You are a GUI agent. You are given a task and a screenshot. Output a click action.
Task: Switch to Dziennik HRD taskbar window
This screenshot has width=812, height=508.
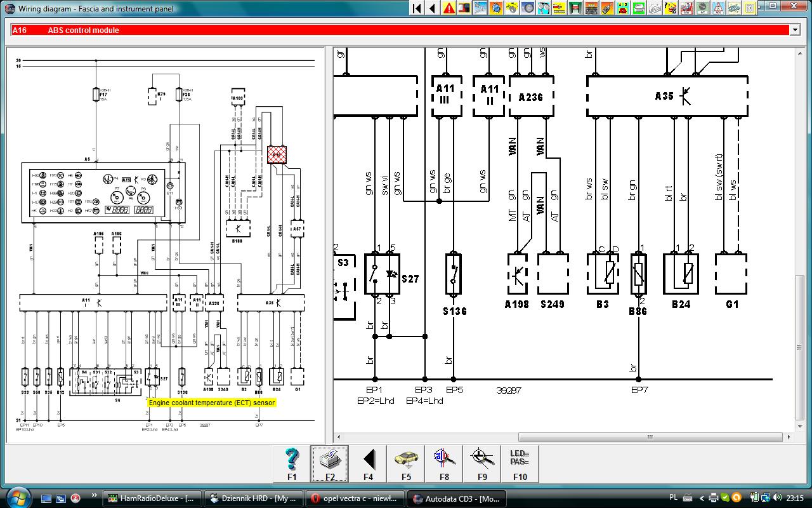254,498
